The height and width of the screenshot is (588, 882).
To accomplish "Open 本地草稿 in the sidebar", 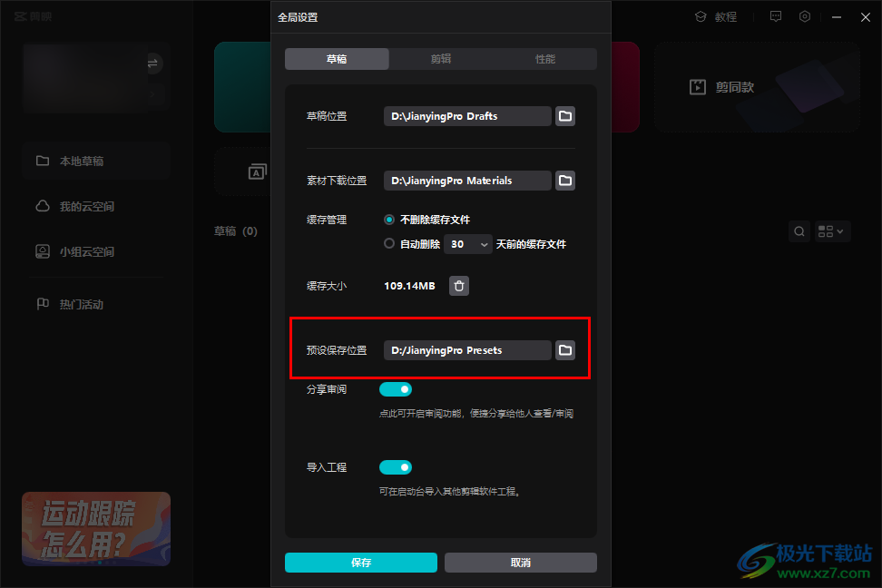I will pos(96,161).
